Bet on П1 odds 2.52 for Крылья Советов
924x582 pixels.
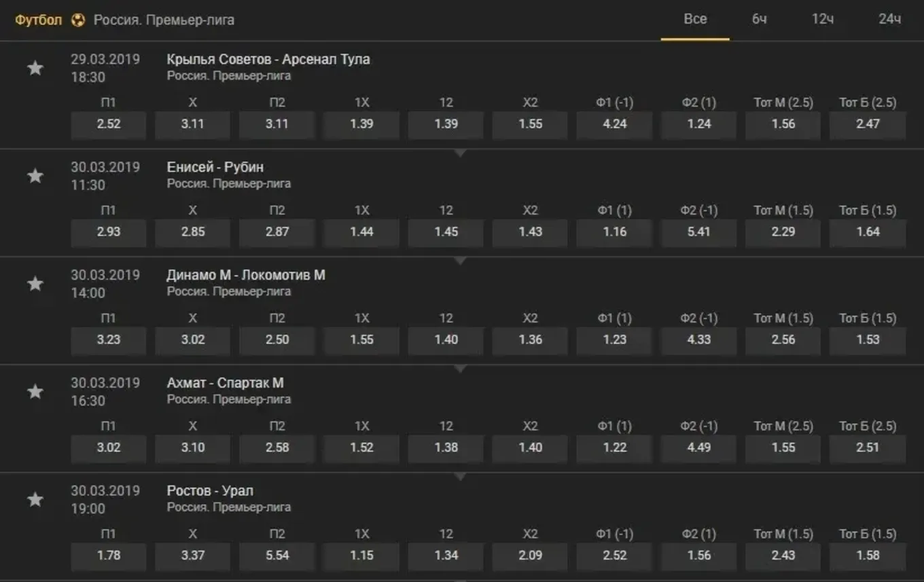[109, 124]
